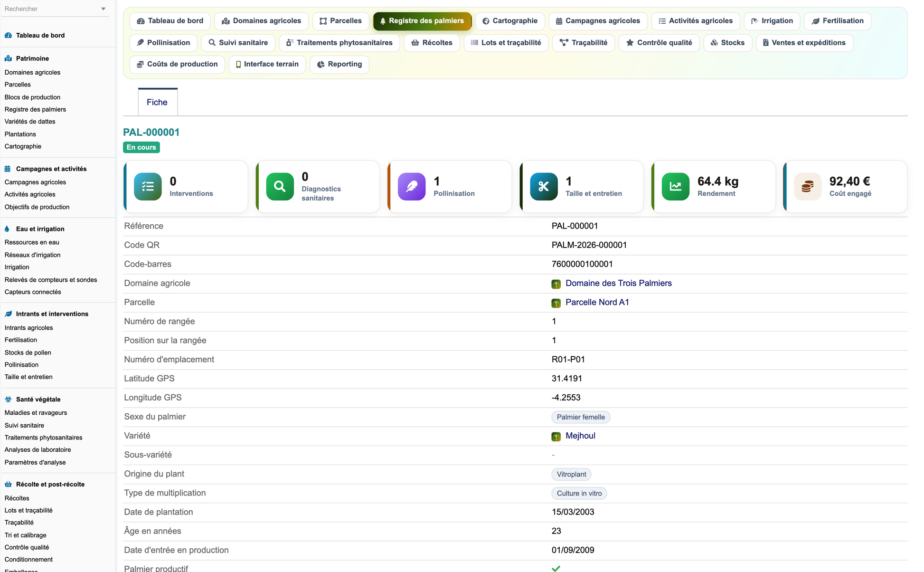Open Récoltes in the top navigation
Viewport: 924px width, 572px height.
tap(432, 43)
